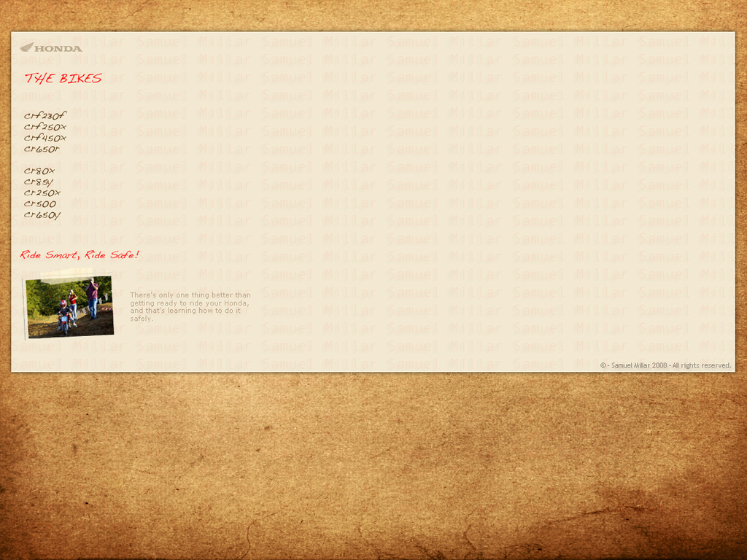
Task: Click the safe riding description paragraph
Action: [190, 307]
